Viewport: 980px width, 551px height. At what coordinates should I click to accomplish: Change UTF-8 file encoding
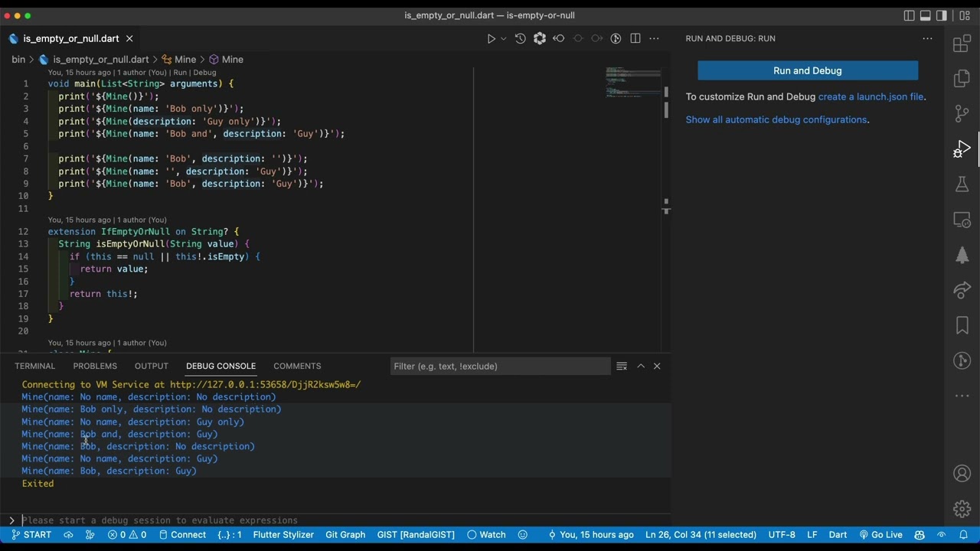tap(782, 535)
